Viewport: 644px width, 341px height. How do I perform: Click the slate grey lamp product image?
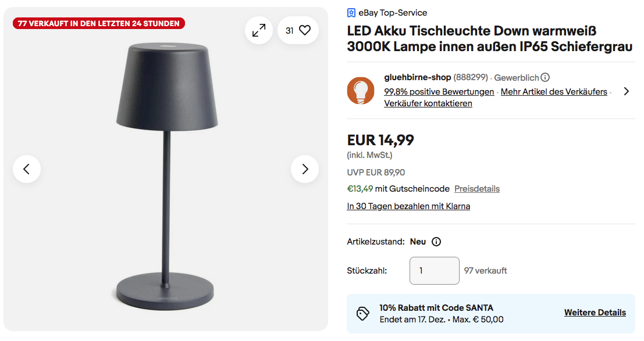click(x=166, y=174)
